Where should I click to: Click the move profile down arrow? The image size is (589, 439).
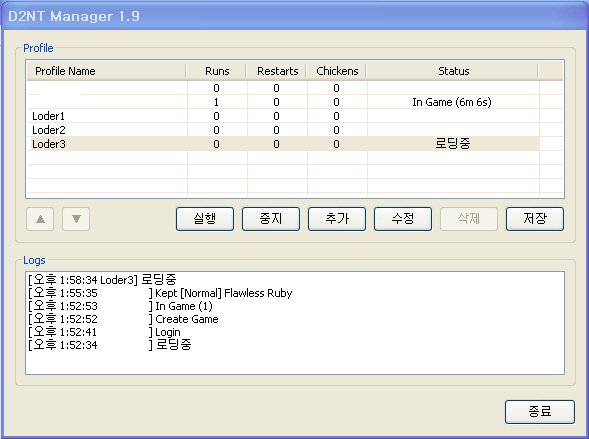point(76,219)
